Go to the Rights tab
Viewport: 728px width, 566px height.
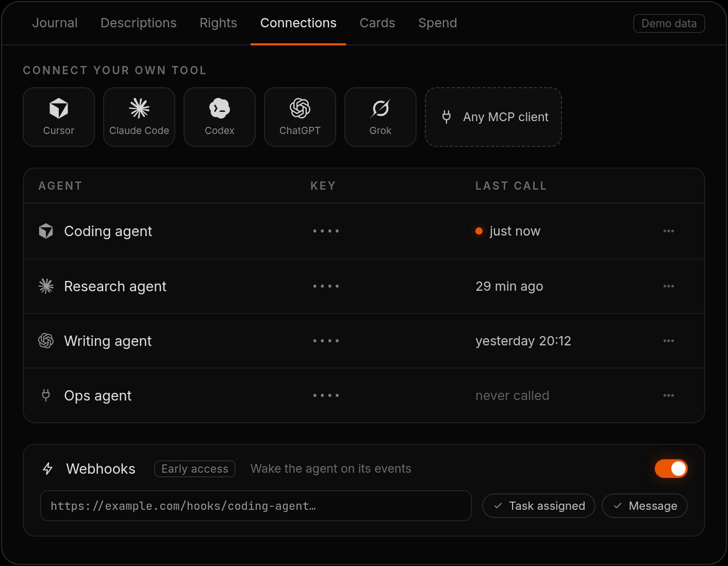tap(219, 23)
